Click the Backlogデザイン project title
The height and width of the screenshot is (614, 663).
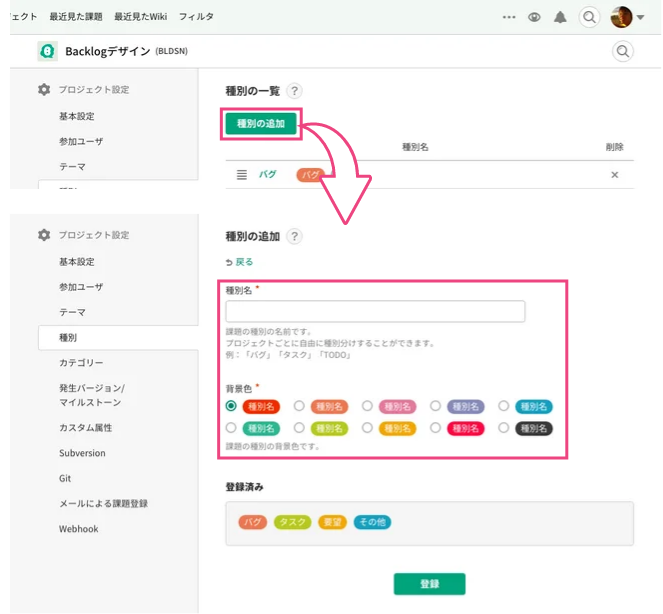click(107, 52)
